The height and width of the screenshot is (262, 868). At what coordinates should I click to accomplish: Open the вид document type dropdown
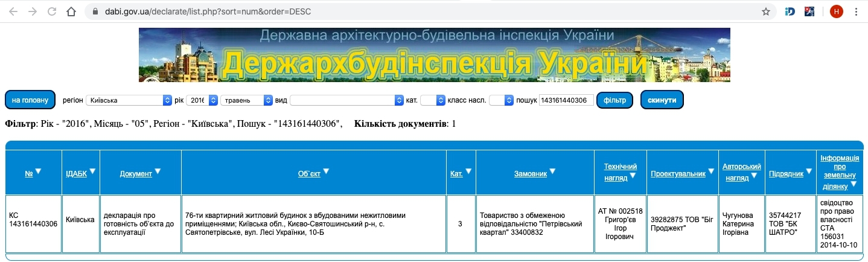(347, 100)
